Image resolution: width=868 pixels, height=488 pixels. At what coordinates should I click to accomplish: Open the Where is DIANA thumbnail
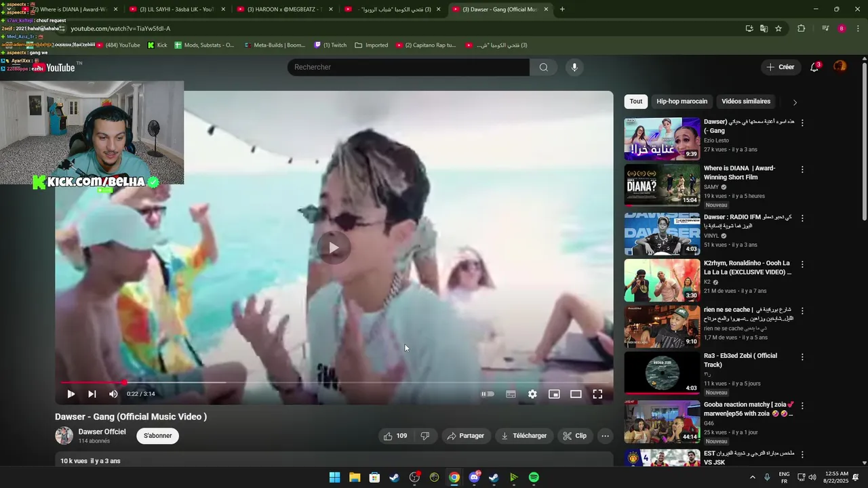coord(662,185)
